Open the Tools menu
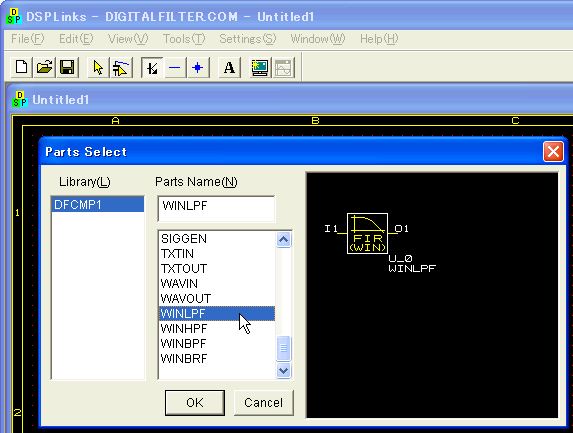This screenshot has height=433, width=573. 184,38
